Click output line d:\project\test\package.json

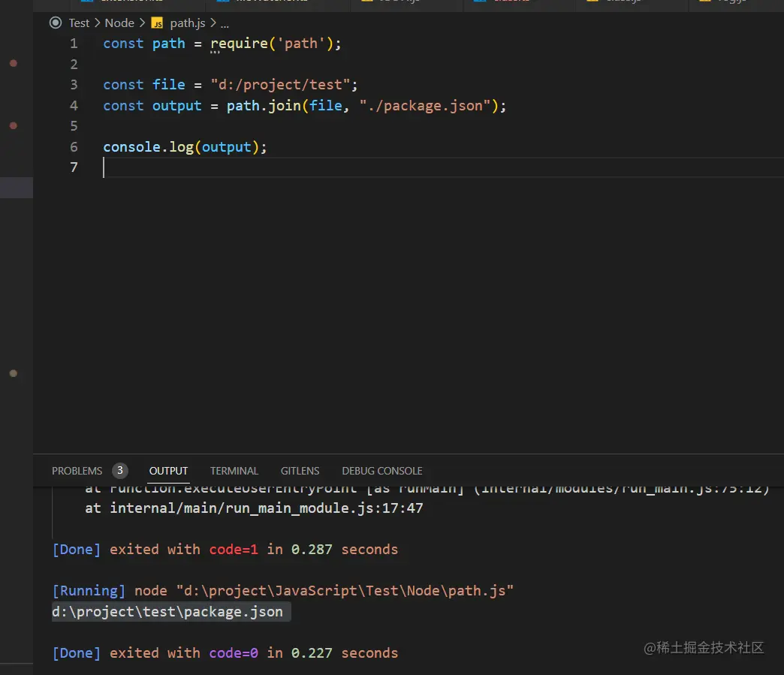[167, 612]
